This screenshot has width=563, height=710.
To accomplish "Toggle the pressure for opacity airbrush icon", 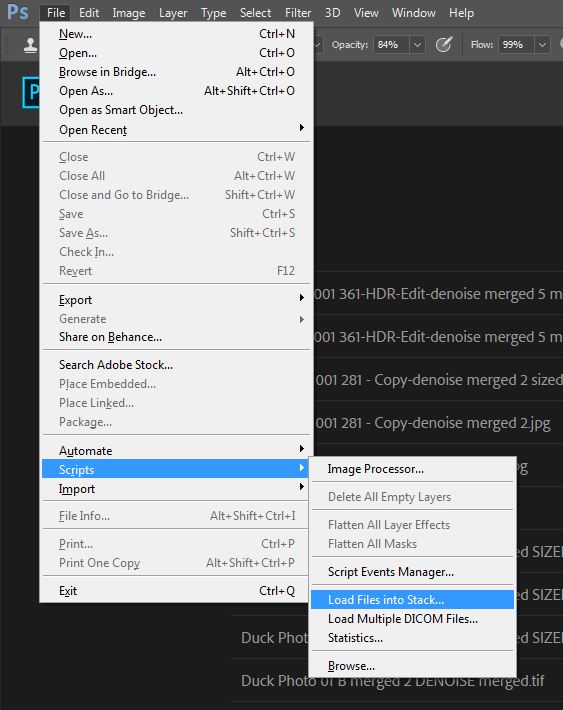I will [444, 44].
